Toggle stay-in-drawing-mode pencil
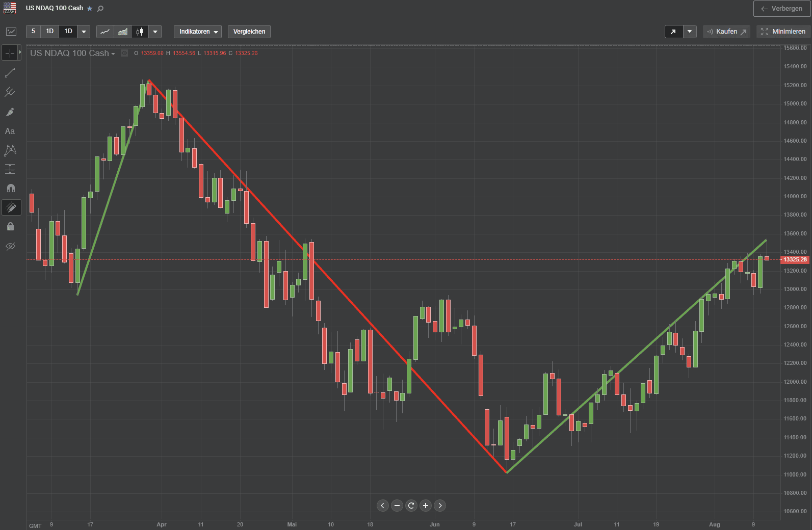 coord(11,207)
